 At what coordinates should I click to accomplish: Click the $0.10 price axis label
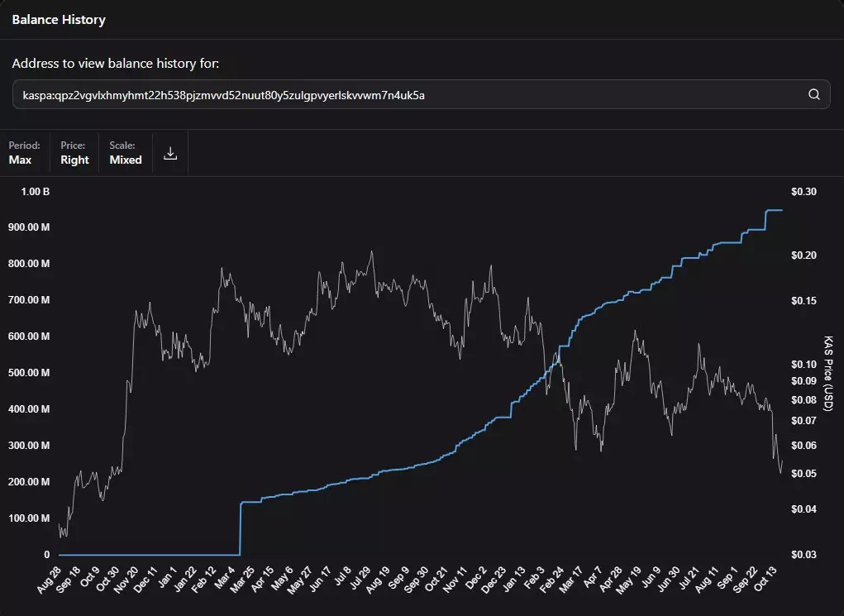pos(803,365)
